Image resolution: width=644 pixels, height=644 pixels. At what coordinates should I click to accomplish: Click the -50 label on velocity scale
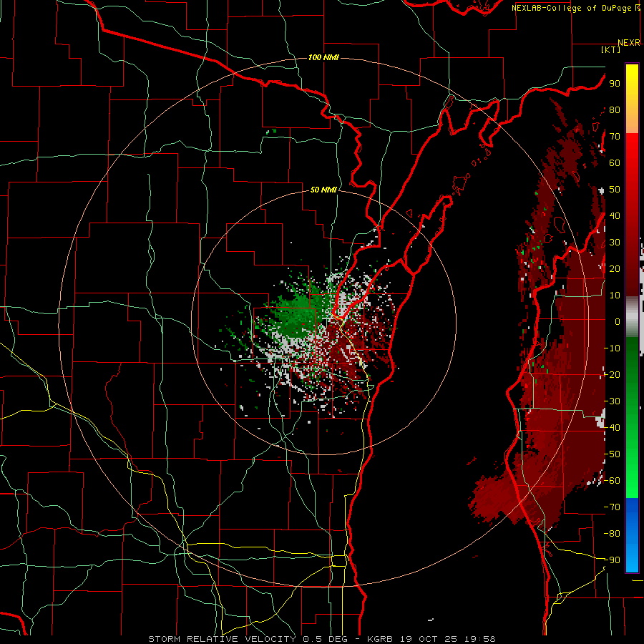(612, 454)
